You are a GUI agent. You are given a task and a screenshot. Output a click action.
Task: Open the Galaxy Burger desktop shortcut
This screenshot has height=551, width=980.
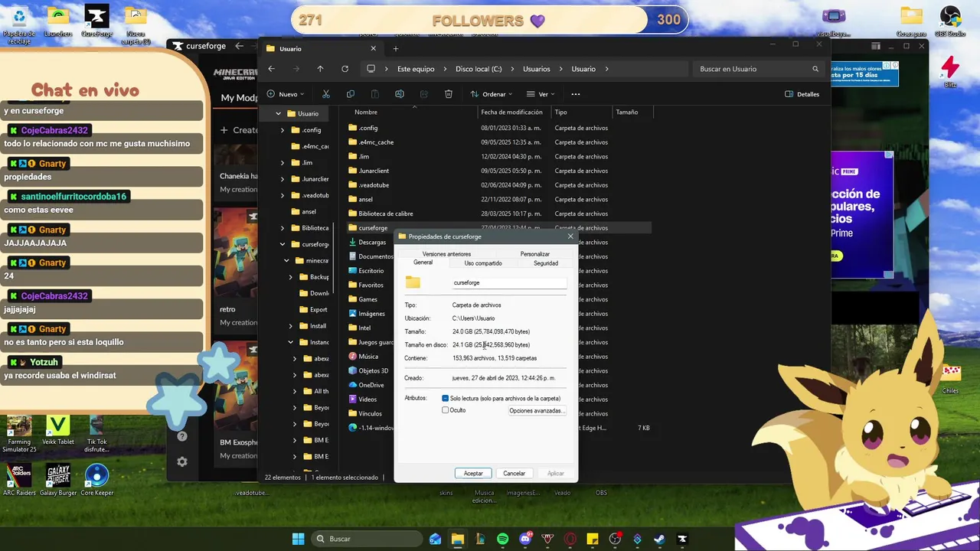pos(58,480)
